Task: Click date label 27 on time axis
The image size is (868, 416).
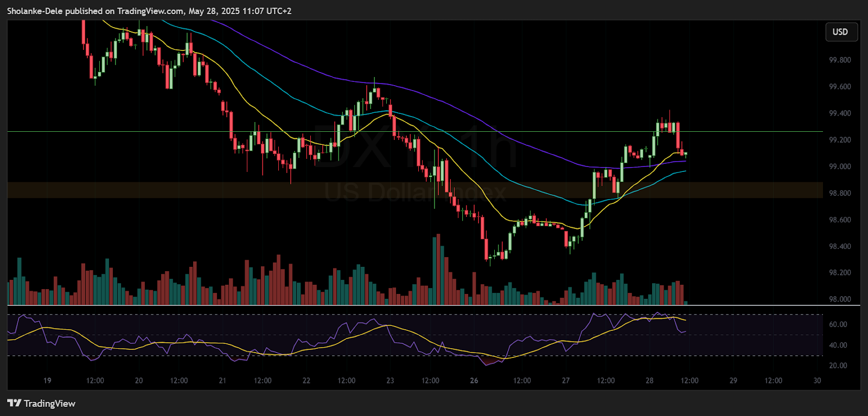Action: click(x=566, y=381)
